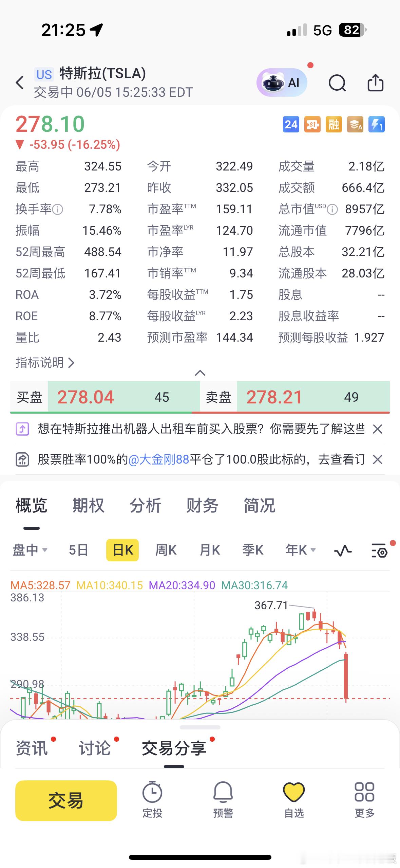Image resolution: width=400 pixels, height=868 pixels.
Task: Switch to the 财务 tab
Action: click(203, 506)
